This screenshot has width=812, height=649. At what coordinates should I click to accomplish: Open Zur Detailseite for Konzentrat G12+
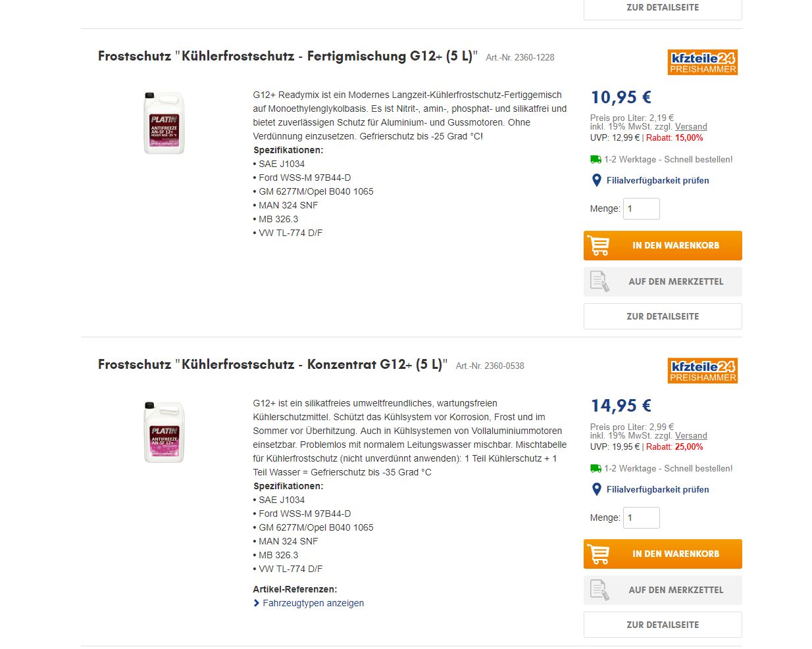coord(663,625)
